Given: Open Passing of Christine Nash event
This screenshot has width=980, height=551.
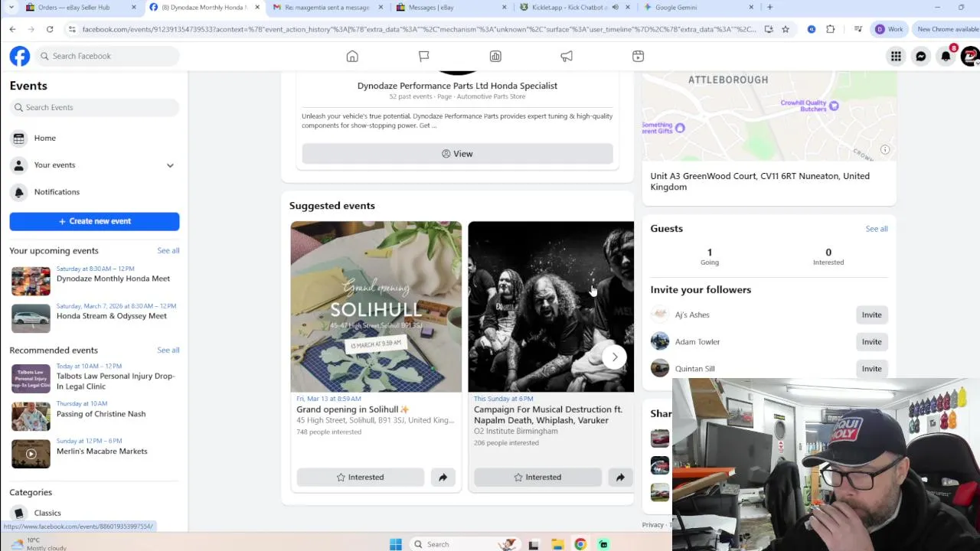Looking at the screenshot, I should coord(94,416).
